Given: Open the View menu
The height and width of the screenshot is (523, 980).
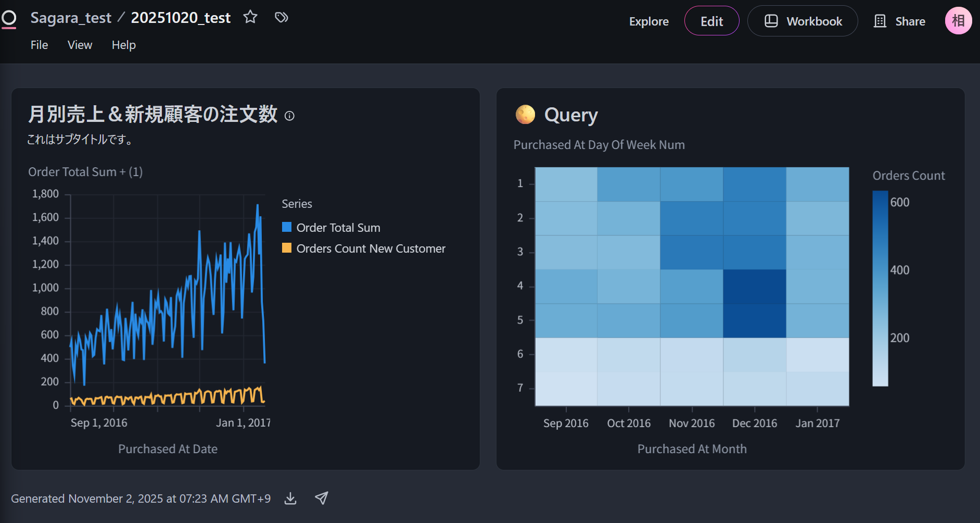Looking at the screenshot, I should pyautogui.click(x=80, y=45).
